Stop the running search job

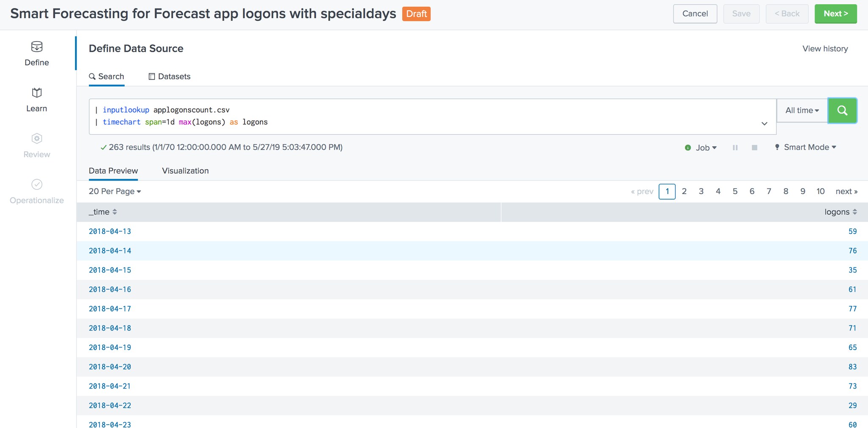[754, 147]
